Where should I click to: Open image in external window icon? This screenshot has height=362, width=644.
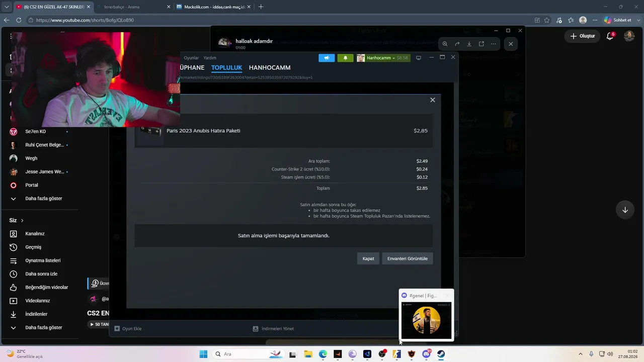(481, 44)
